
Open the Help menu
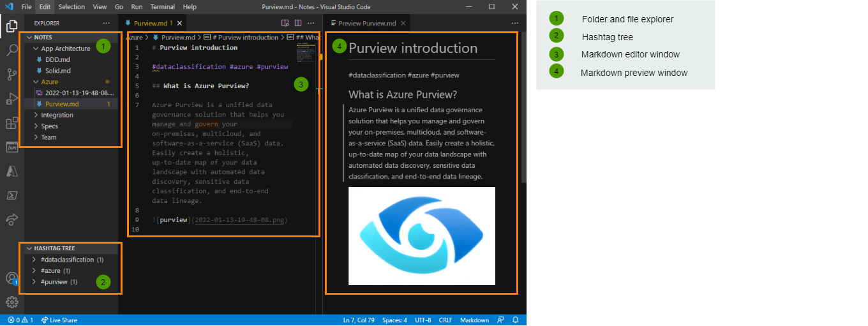point(190,6)
